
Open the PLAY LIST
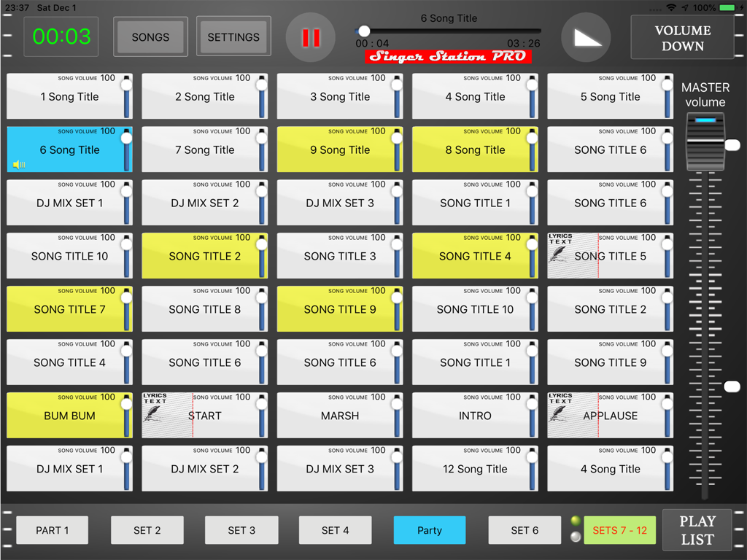click(x=697, y=530)
